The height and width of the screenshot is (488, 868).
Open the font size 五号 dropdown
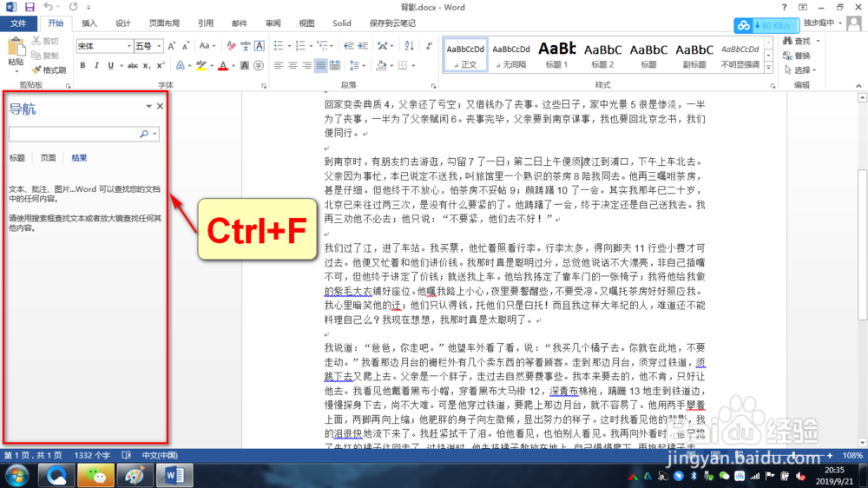pyautogui.click(x=160, y=46)
